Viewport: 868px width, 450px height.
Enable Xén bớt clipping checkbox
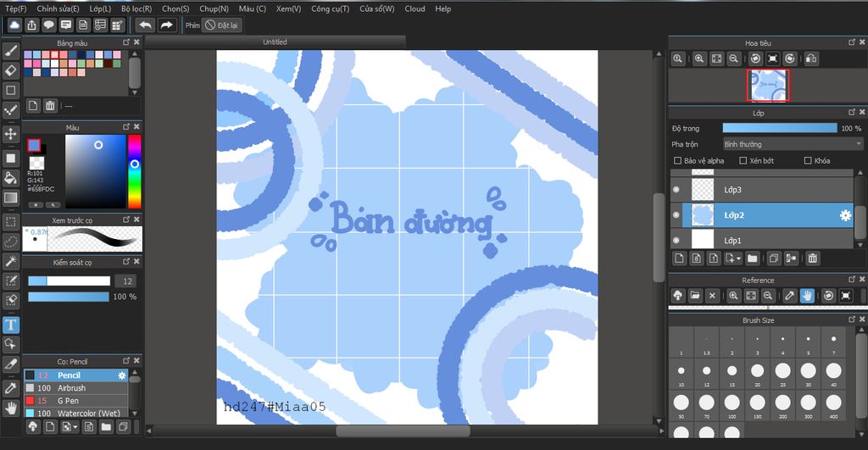click(743, 160)
